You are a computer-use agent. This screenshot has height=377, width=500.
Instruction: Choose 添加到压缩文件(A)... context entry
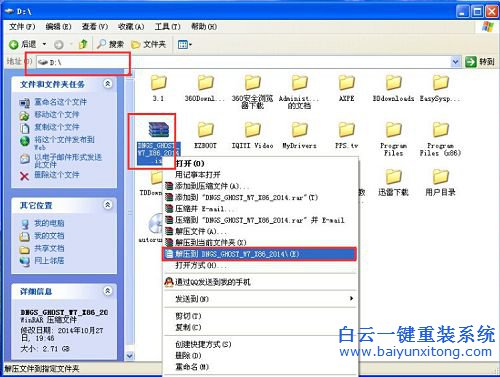[x=260, y=186]
